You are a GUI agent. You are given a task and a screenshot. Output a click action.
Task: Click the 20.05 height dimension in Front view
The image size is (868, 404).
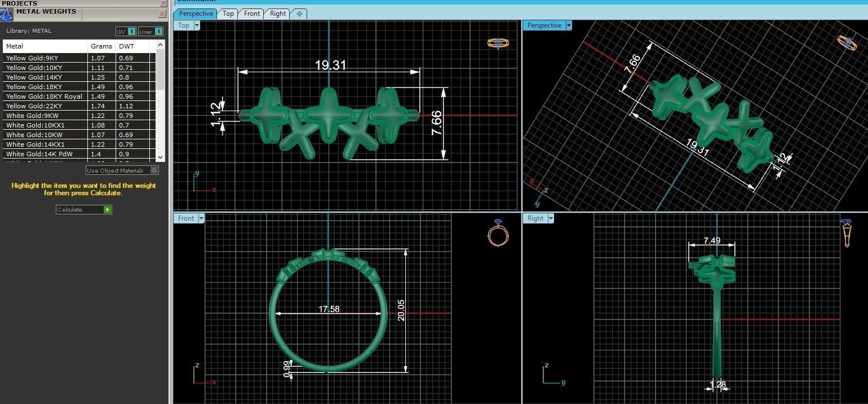click(x=401, y=310)
